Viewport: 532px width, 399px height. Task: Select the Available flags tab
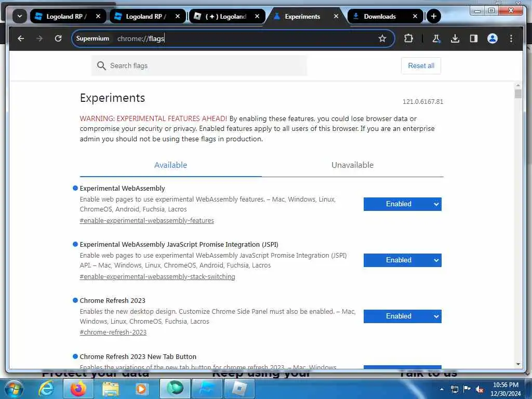click(x=170, y=165)
